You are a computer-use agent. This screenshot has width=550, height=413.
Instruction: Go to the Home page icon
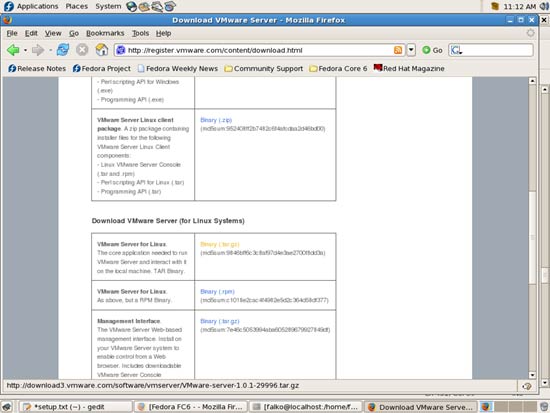pos(102,50)
